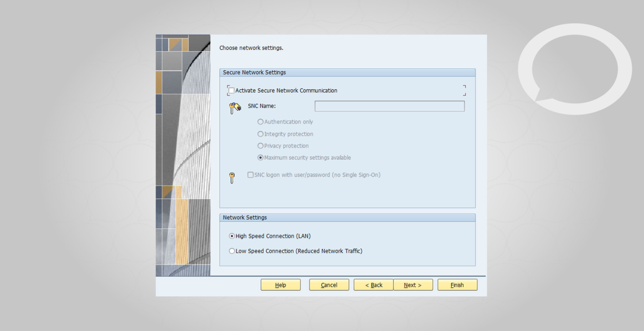Click into the SNC Name input field
Screen dimensions: 644x331
(x=390, y=106)
